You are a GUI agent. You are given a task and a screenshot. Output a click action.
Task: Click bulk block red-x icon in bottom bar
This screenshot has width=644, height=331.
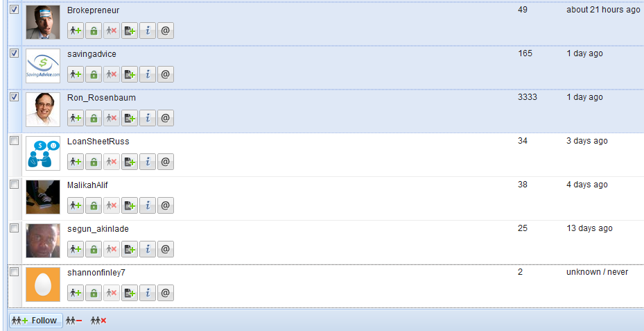click(x=98, y=321)
